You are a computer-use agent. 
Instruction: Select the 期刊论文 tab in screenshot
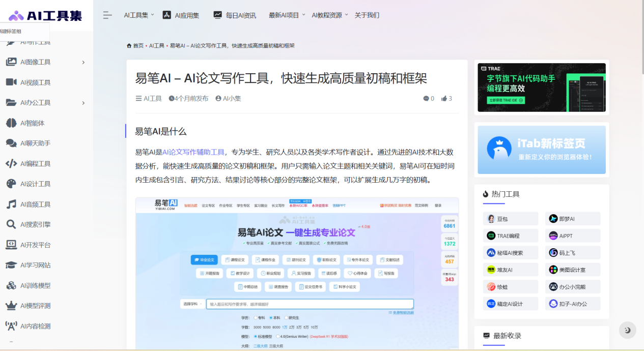(296, 259)
